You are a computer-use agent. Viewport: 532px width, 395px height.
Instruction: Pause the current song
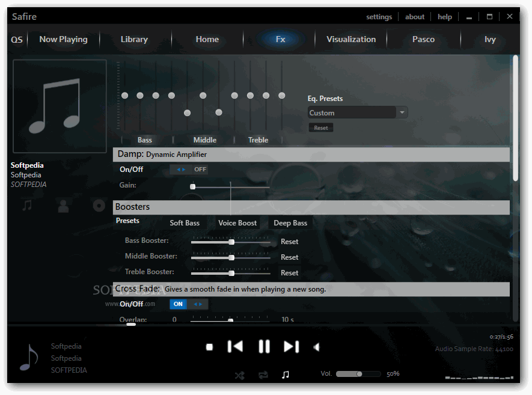coord(264,347)
